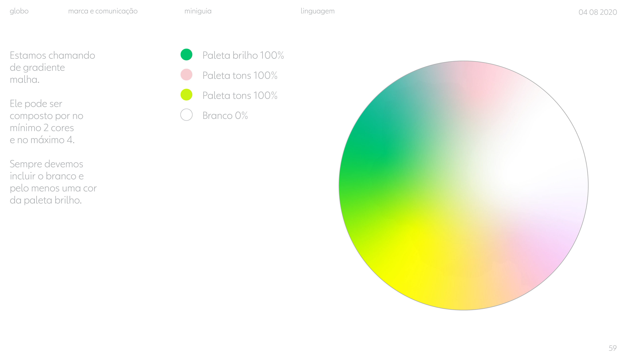Click the lime-yellow Paleta tons swatch
This screenshot has width=644, height=362.
186,95
